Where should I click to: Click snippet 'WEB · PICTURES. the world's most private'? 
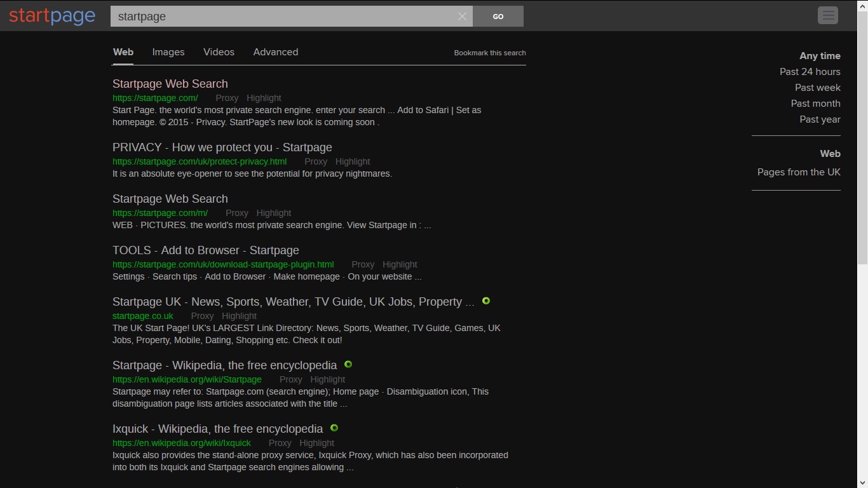point(271,225)
